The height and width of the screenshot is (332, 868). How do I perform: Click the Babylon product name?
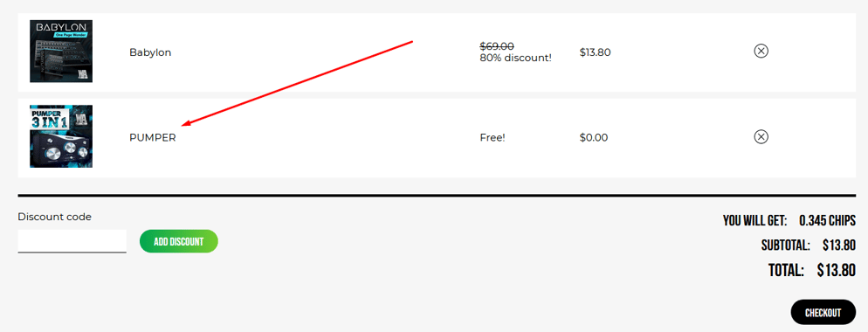(x=150, y=52)
